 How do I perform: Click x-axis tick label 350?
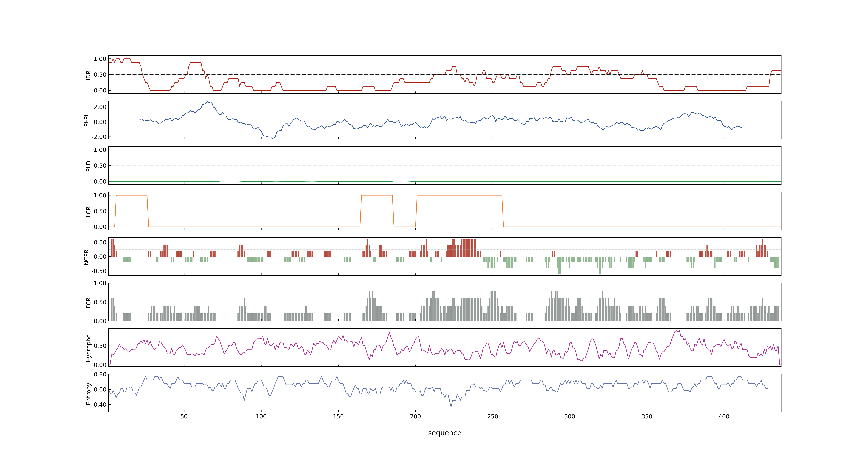point(647,416)
